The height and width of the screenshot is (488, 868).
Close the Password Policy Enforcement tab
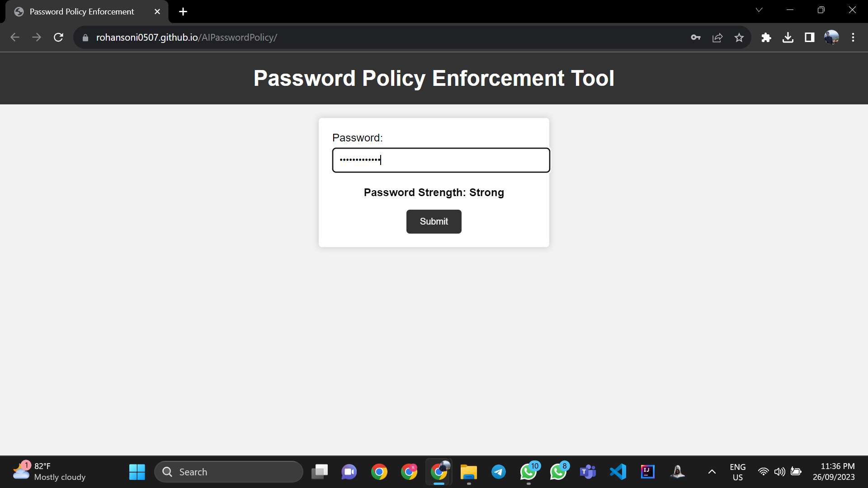[157, 12]
